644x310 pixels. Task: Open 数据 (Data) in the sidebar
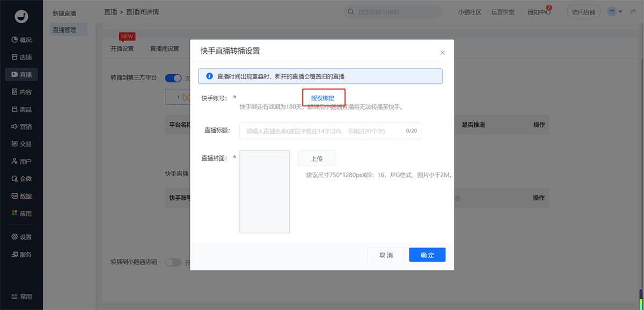21,196
